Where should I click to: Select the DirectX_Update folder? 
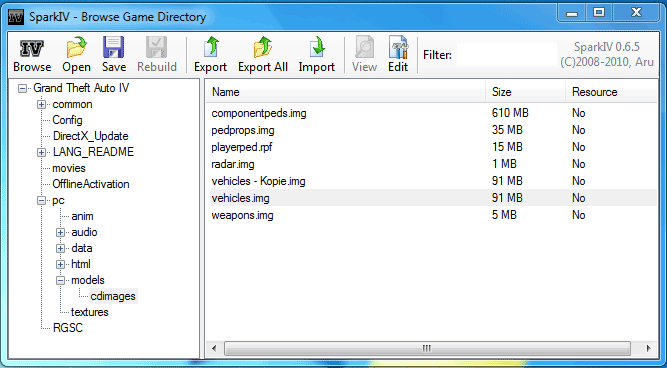click(x=91, y=136)
